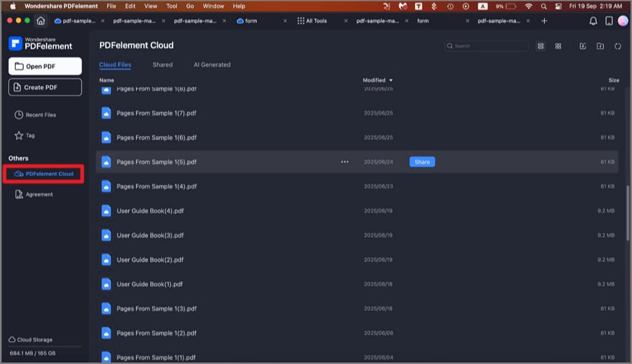Screen dimensions: 632x364
Task: Select Pages From Sample 1(4).pdf
Action: coord(357,186)
